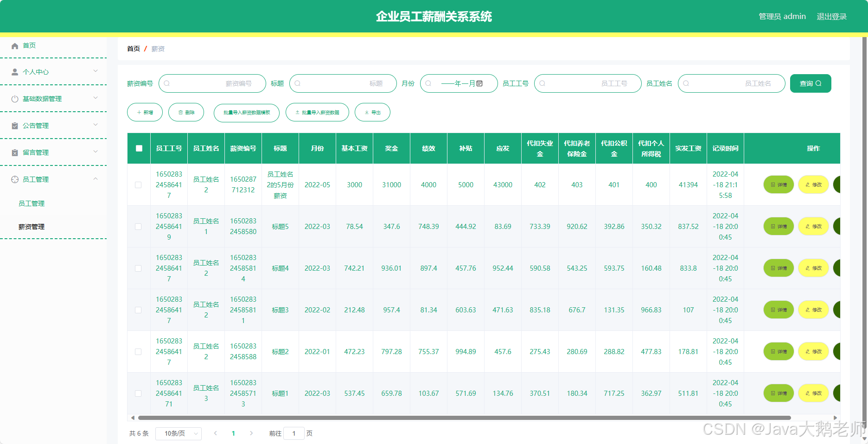
Task: Click inside the 前往 page number input
Action: click(294, 433)
